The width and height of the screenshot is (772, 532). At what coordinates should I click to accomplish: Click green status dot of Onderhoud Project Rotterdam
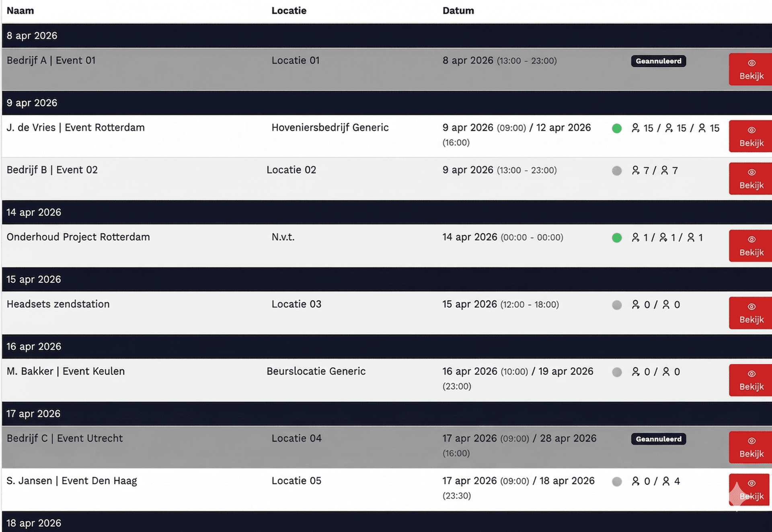[617, 238]
